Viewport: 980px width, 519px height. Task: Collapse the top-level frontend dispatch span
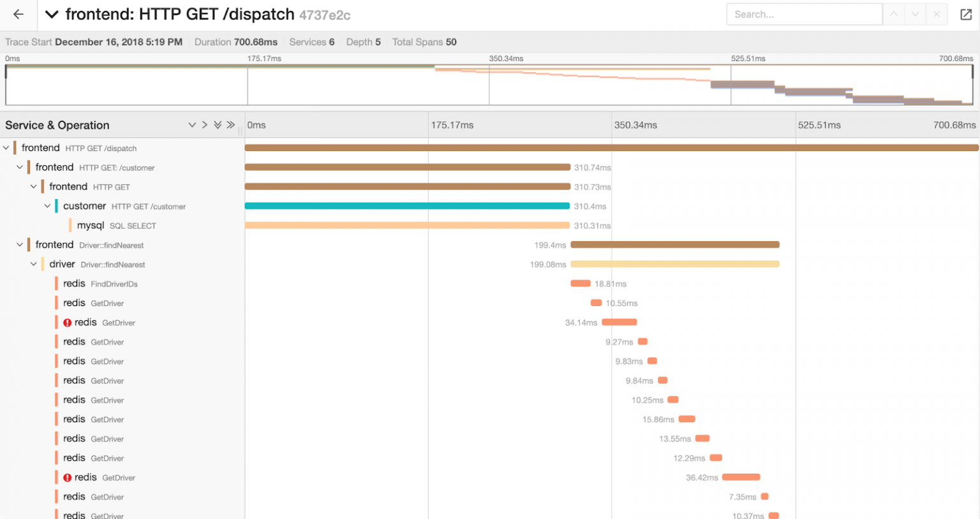[x=6, y=147]
